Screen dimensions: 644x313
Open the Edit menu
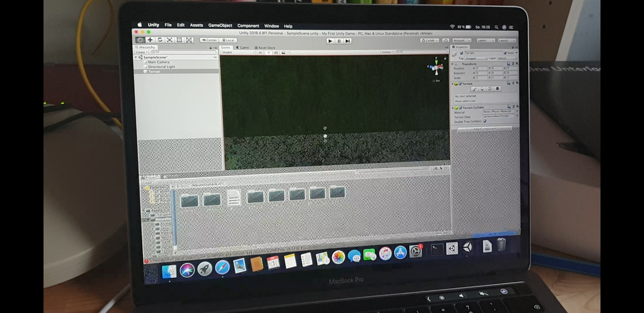[181, 25]
